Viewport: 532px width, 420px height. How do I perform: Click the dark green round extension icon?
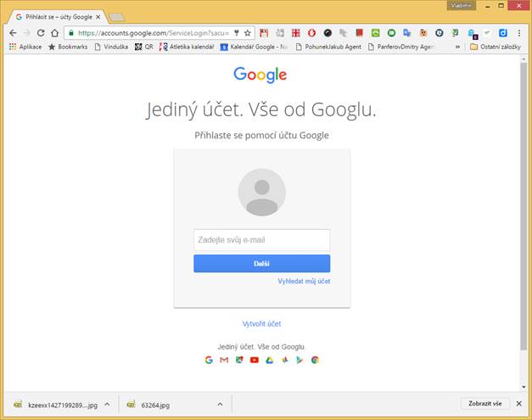tap(391, 33)
